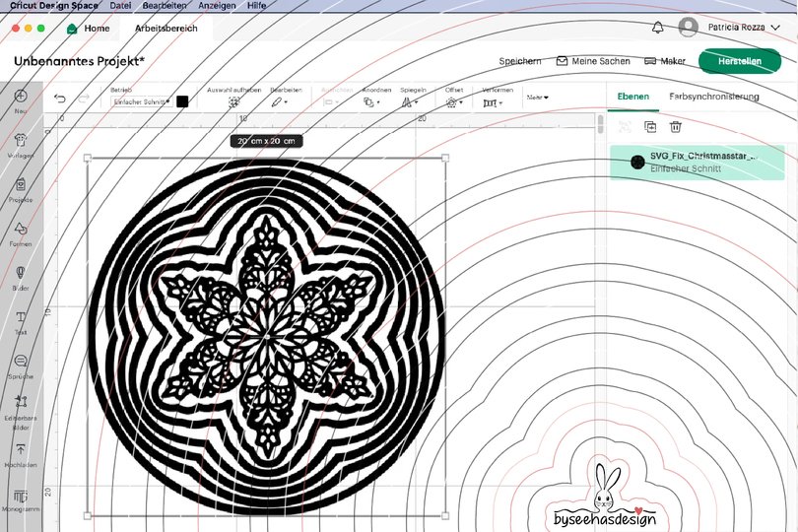Click the top-left selection handle of design
The height and width of the screenshot is (532, 798).
tap(88, 159)
